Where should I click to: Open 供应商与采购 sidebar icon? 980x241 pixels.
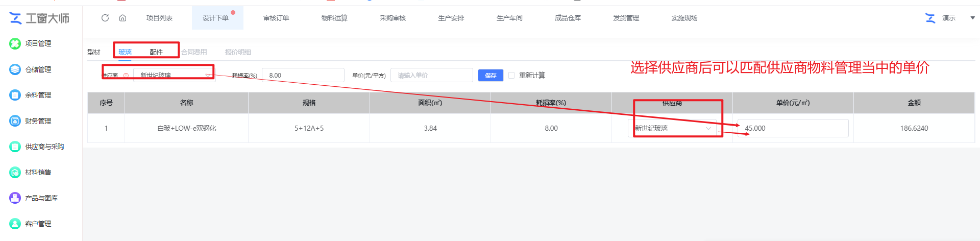pyautogui.click(x=15, y=147)
